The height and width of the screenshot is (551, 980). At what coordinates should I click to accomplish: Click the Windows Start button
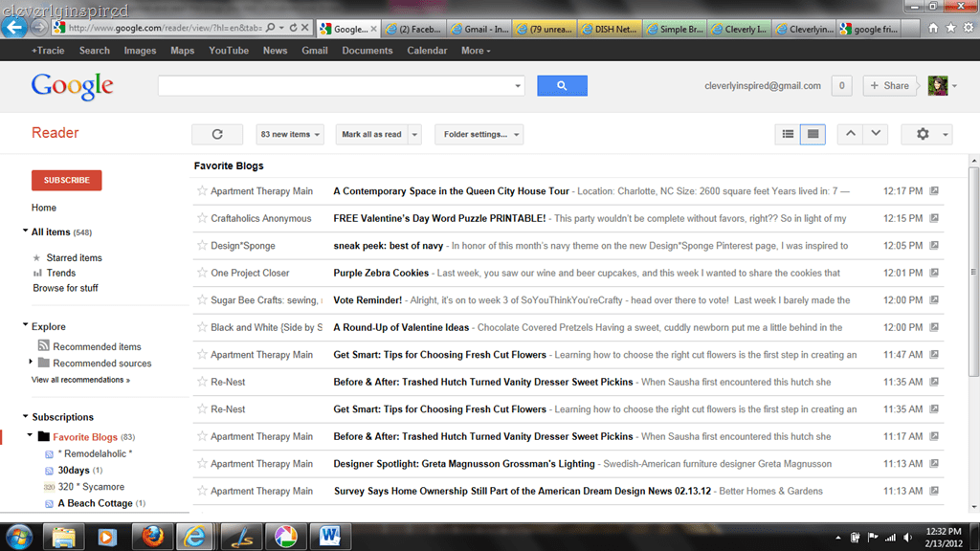coord(19,537)
